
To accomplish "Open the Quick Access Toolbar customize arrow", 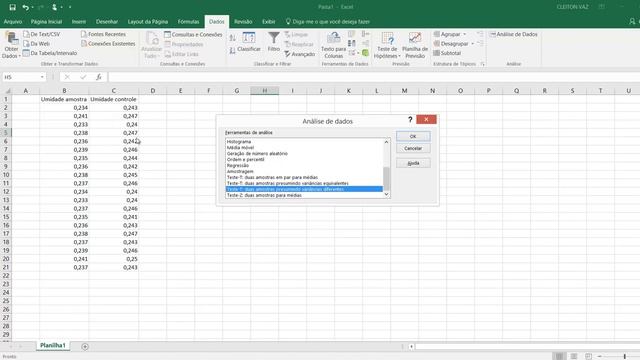I will [70, 7].
